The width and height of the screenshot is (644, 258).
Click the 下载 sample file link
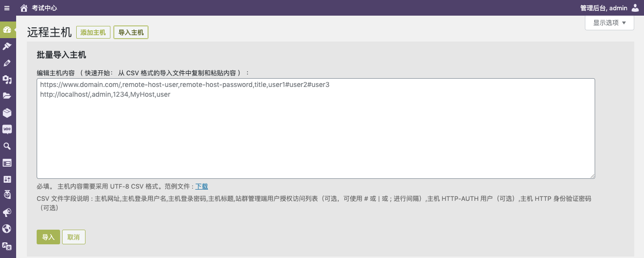(202, 186)
